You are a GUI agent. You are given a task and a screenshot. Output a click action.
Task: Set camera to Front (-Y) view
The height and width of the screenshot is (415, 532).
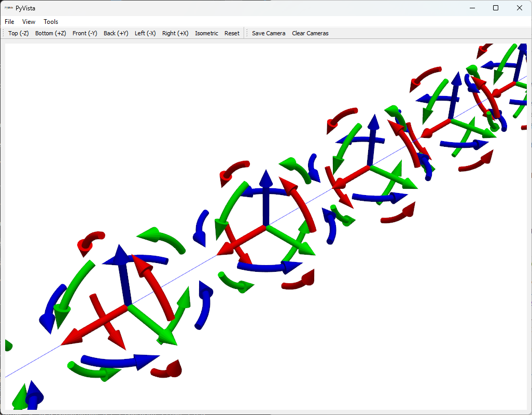tap(85, 33)
